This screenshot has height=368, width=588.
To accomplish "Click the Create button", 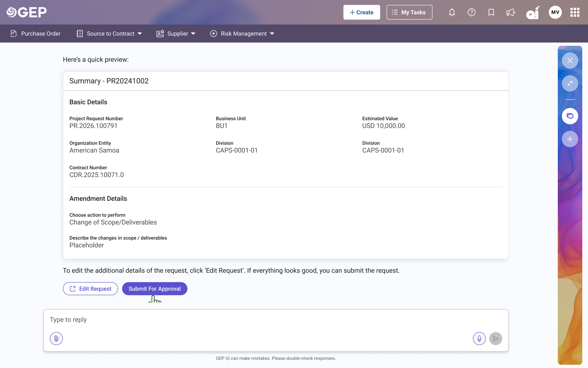I will (362, 12).
